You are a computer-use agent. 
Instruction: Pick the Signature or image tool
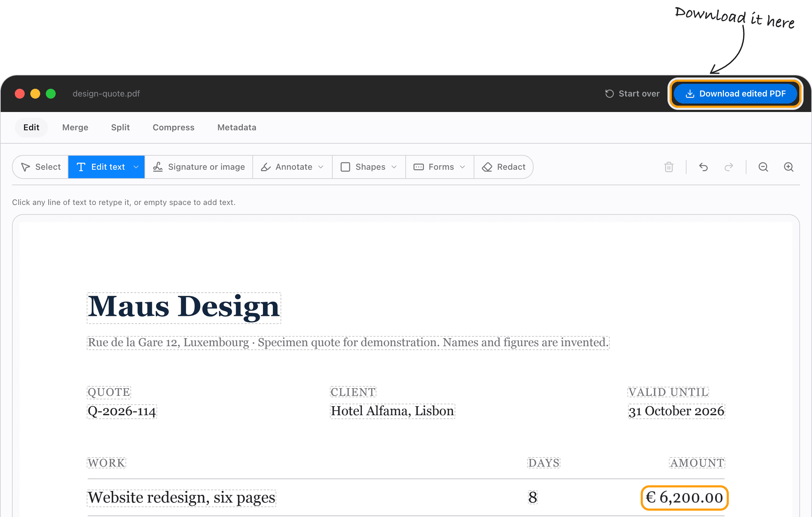(199, 167)
